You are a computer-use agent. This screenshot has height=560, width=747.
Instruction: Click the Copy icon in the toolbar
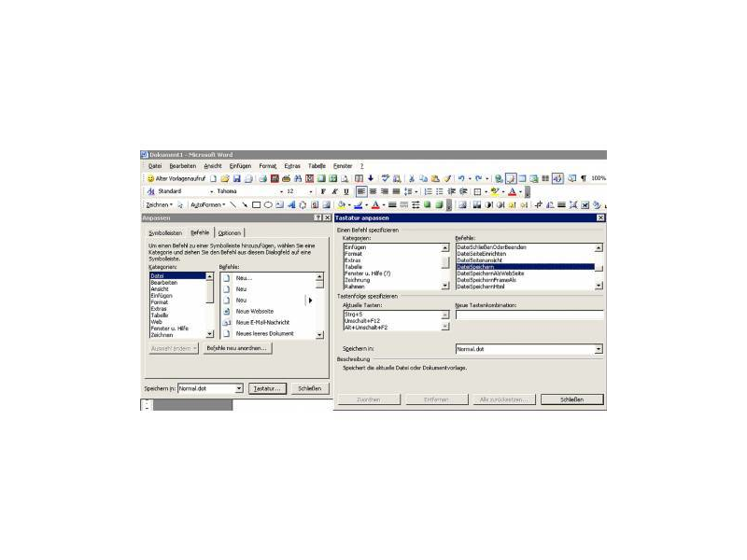click(423, 178)
